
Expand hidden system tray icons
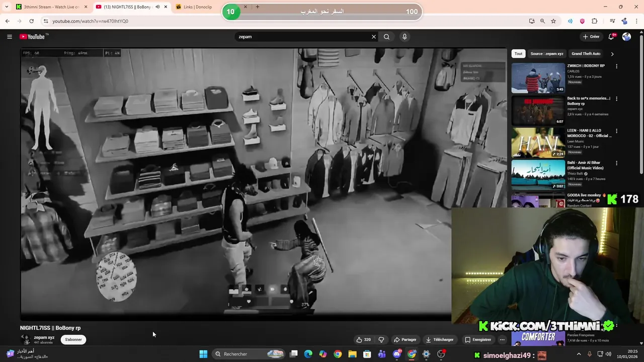[579, 354]
